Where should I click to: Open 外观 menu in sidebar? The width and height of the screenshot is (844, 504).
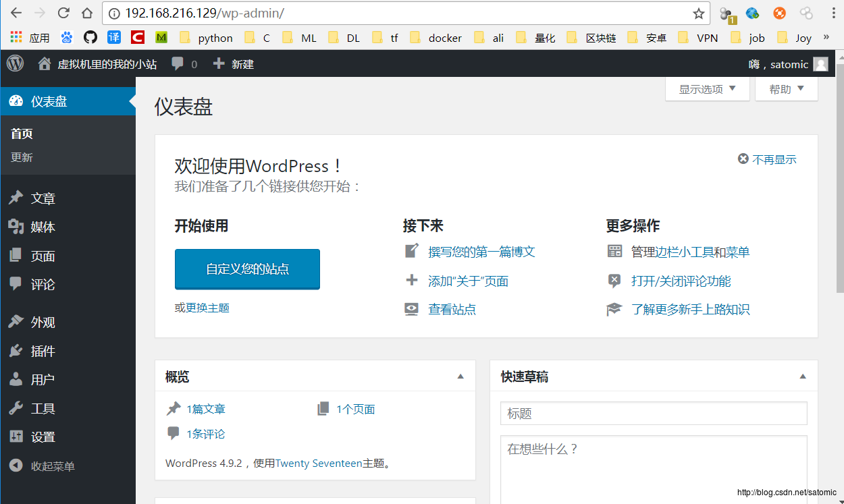click(x=43, y=323)
